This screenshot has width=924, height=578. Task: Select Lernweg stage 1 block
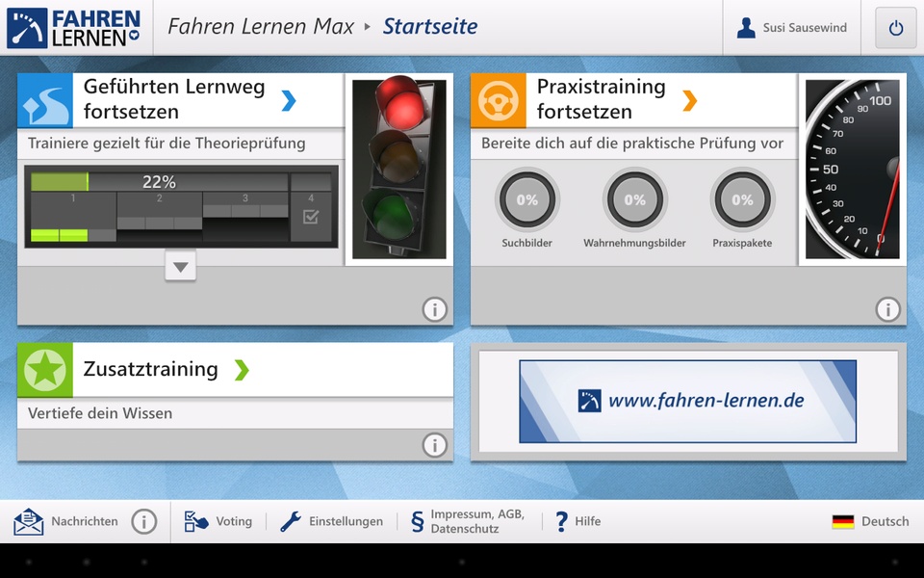(73, 217)
